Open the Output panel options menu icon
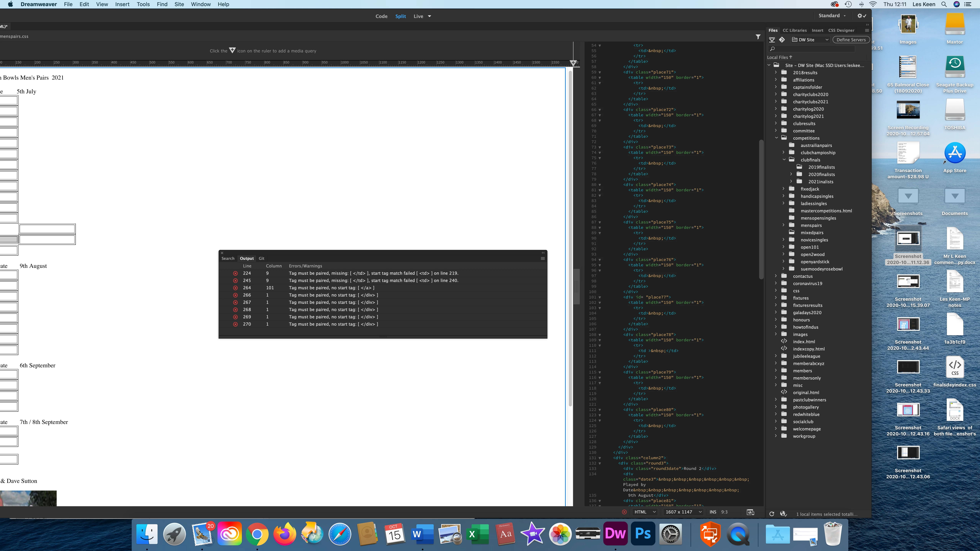This screenshot has width=980, height=551. [x=542, y=258]
